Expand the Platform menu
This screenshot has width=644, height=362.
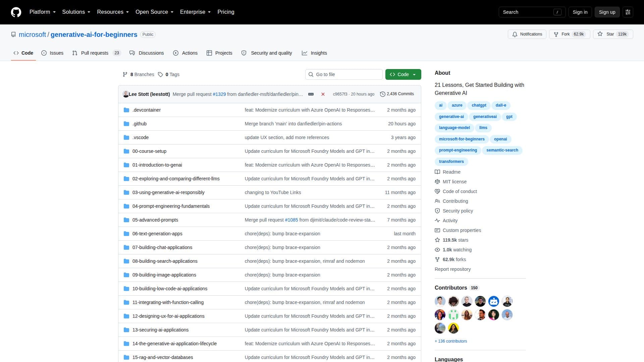pos(43,12)
